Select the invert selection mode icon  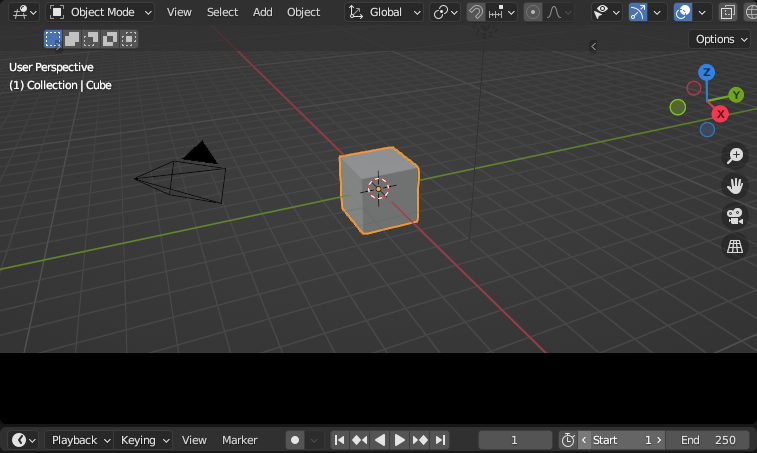coord(110,39)
